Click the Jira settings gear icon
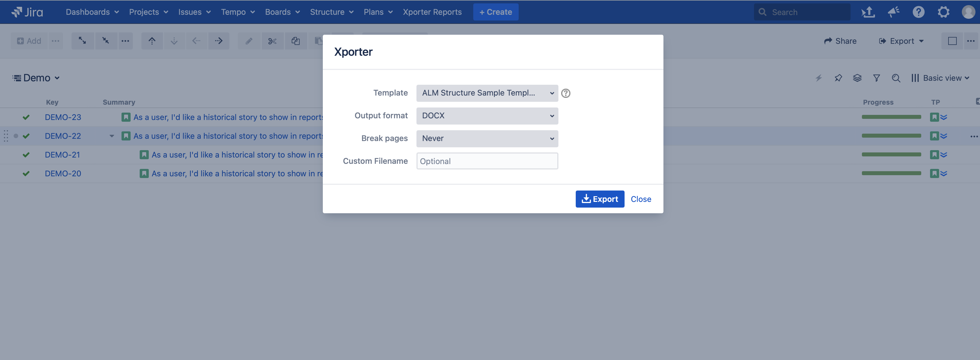The height and width of the screenshot is (360, 980). (943, 12)
